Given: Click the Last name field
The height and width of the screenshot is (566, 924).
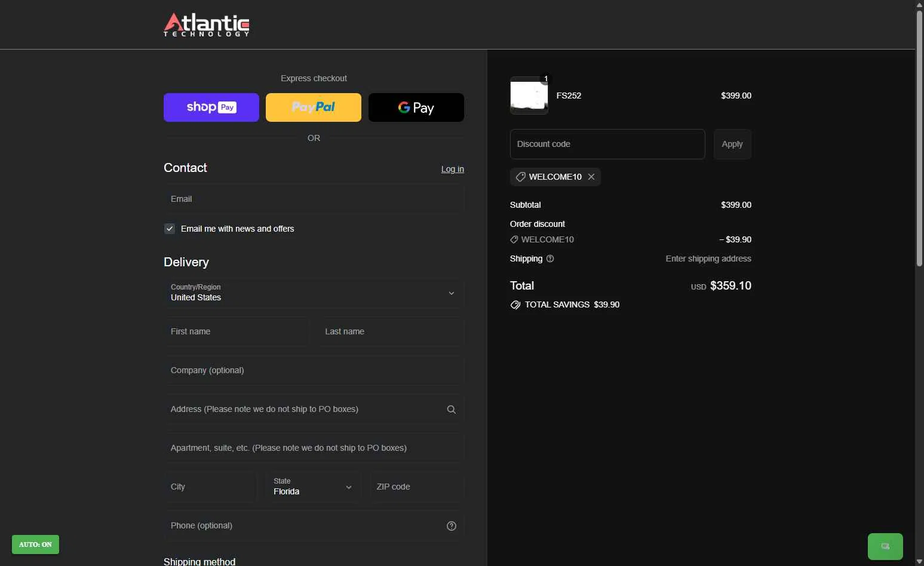Looking at the screenshot, I should tap(391, 331).
